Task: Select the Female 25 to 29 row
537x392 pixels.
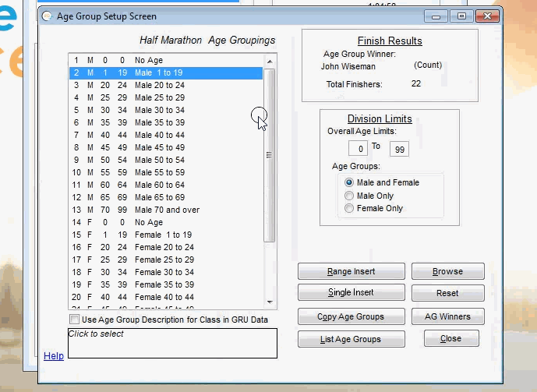Action: (x=166, y=260)
